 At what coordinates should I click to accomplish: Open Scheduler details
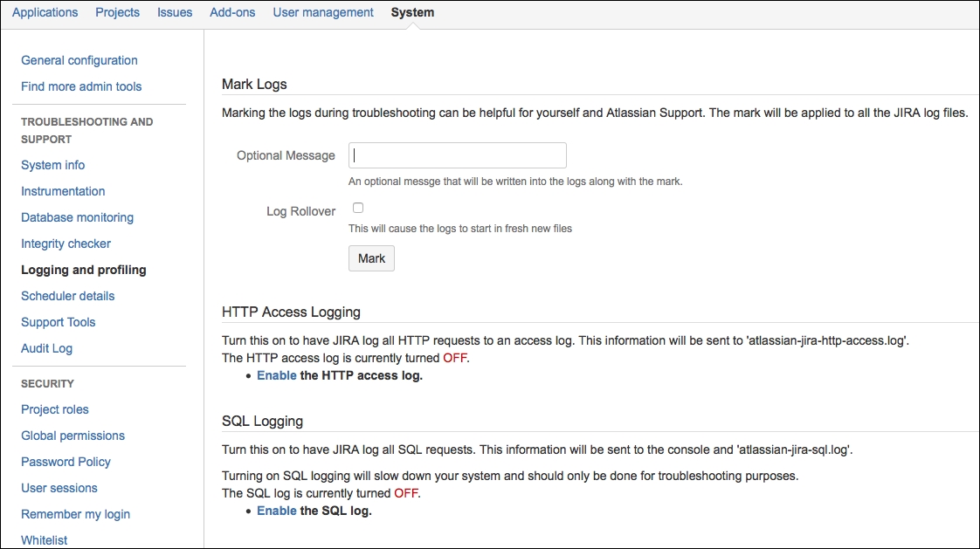(67, 296)
